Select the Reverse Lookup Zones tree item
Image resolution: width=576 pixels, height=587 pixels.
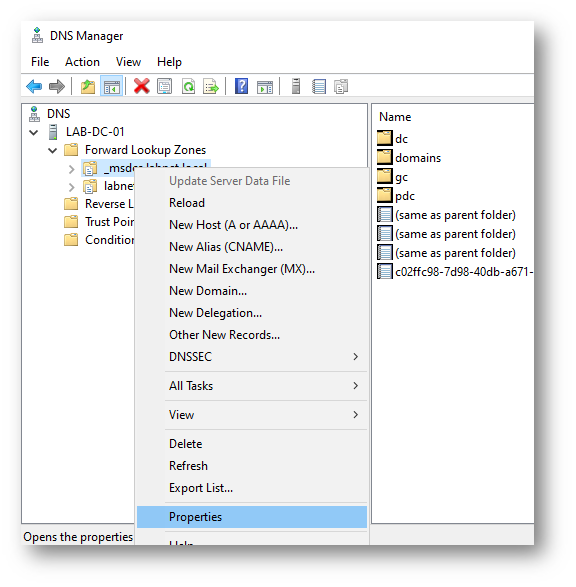click(109, 204)
